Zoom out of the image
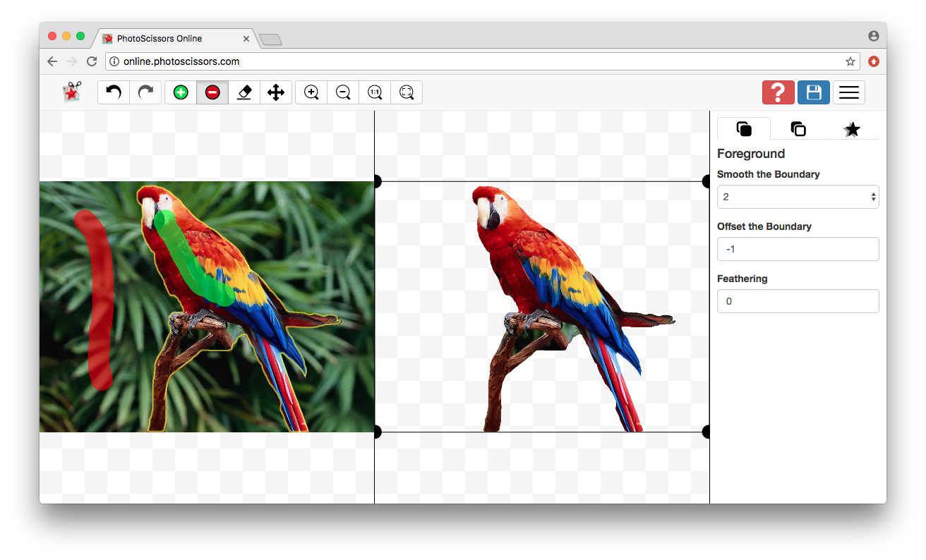926x560 pixels. pyautogui.click(x=342, y=92)
